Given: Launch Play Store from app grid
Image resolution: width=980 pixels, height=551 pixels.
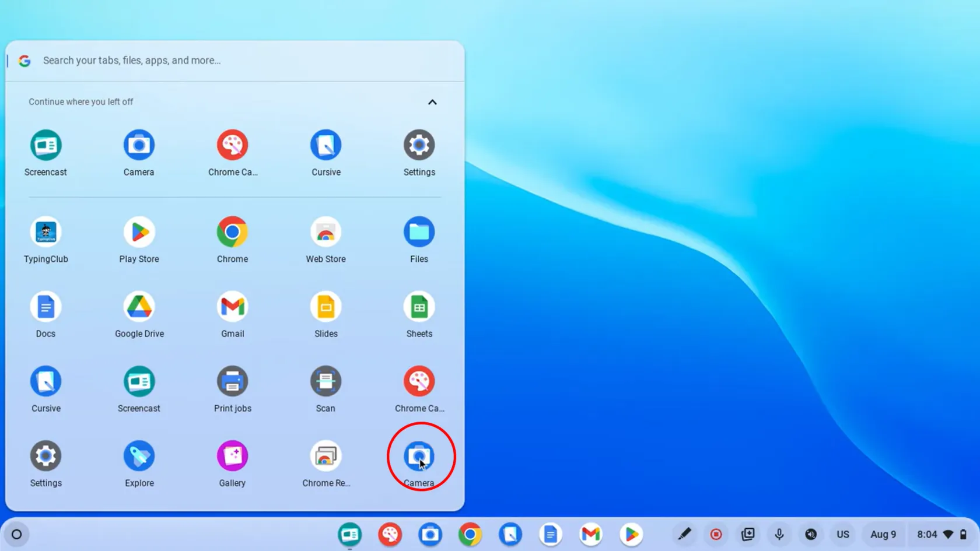Looking at the screenshot, I should coord(139,233).
